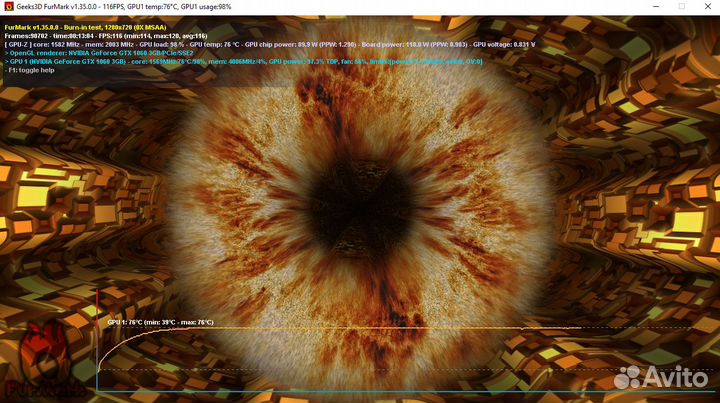Click the GPU 1 temperature graph label

160,323
